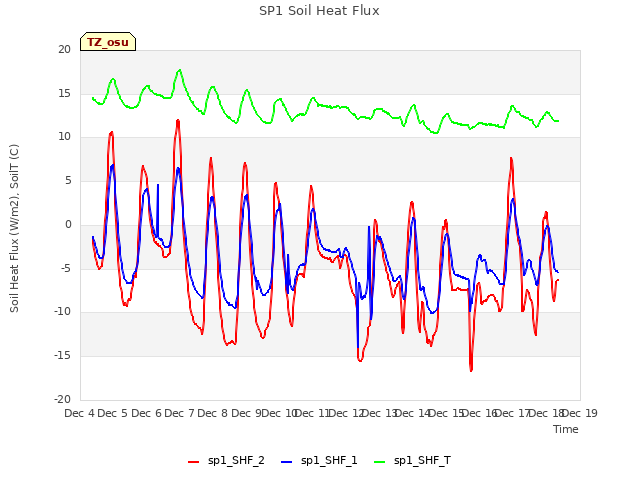Click the Dec 4 x-axis tick label
Screen dimensions: 640x480
[80, 413]
